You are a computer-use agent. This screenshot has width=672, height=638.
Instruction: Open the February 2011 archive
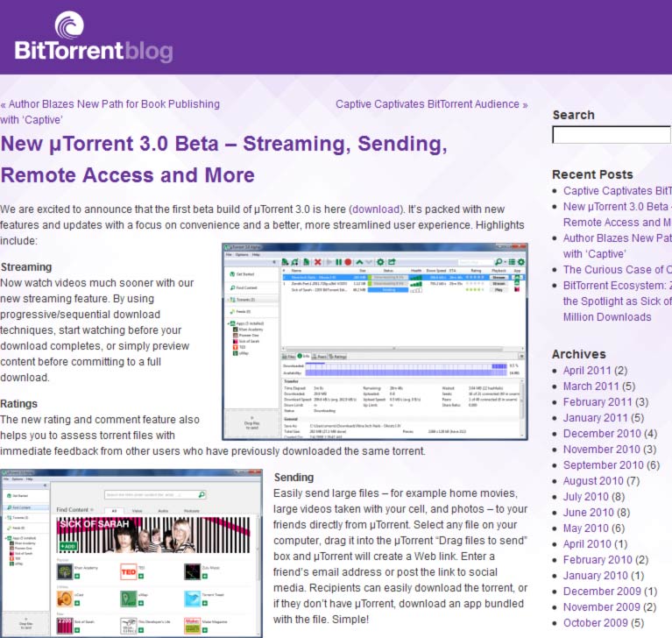point(598,402)
